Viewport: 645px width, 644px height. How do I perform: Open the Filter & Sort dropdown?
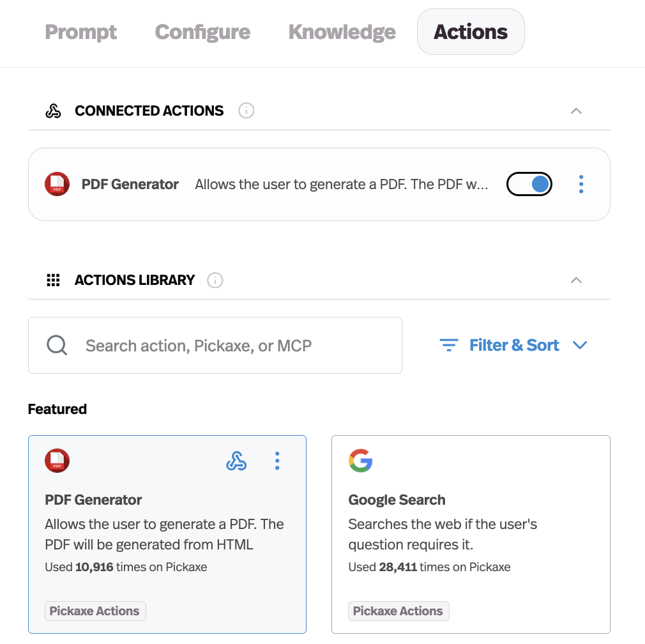coord(514,345)
